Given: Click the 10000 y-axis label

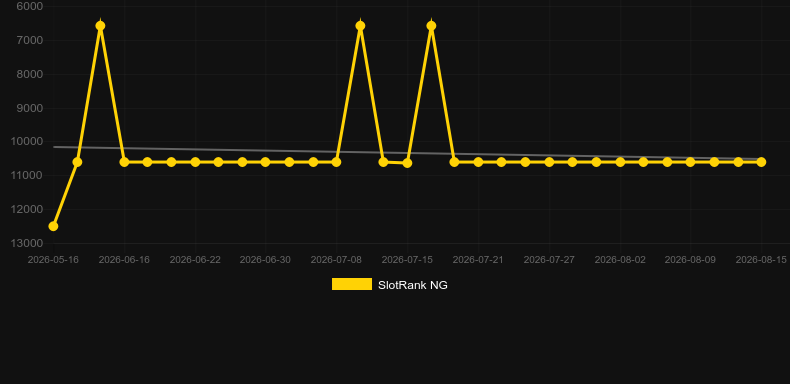Looking at the screenshot, I should pyautogui.click(x=27, y=142).
